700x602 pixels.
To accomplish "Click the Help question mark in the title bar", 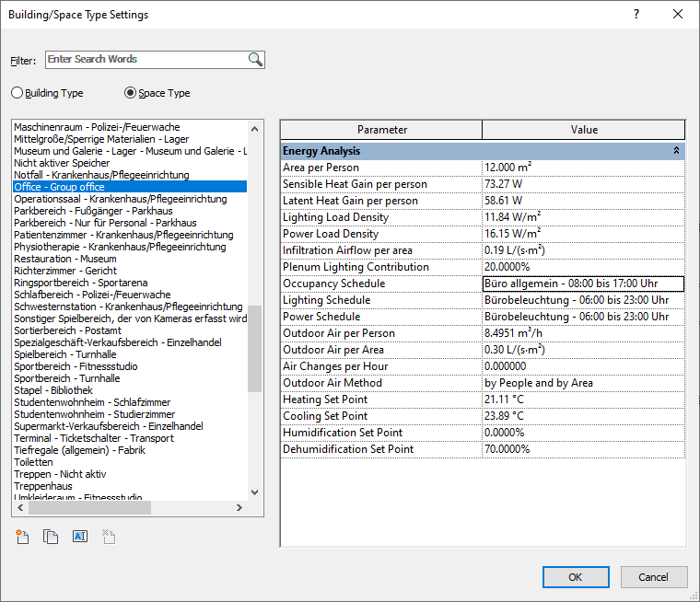I will [636, 15].
